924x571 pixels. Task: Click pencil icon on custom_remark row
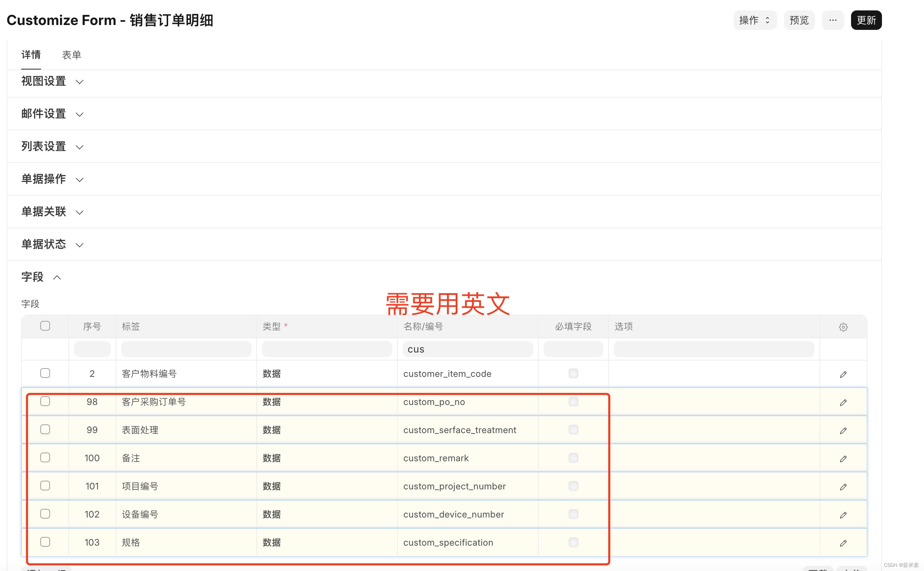843,459
